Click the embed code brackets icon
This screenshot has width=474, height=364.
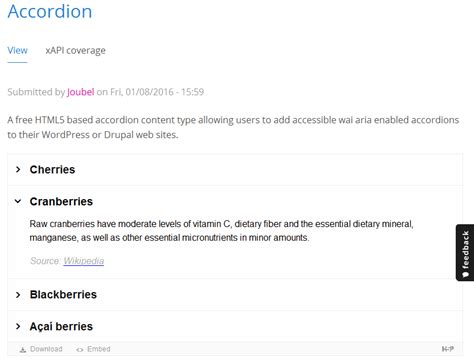pyautogui.click(x=80, y=350)
